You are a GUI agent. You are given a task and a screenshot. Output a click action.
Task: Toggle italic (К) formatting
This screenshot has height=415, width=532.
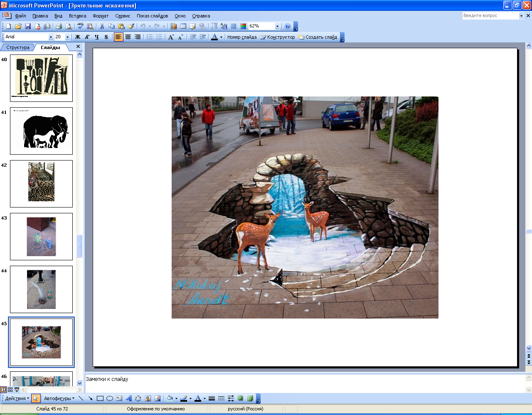[x=87, y=37]
